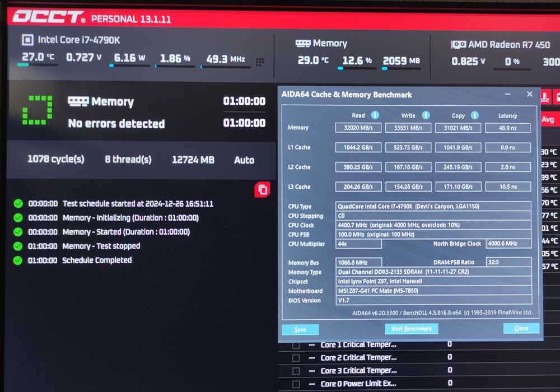Click the Save button in AIDA64
The image size is (560, 392).
(x=300, y=329)
